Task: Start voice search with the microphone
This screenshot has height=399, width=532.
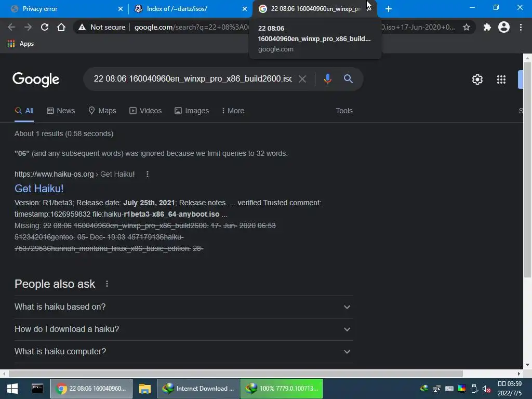Action: (327, 79)
